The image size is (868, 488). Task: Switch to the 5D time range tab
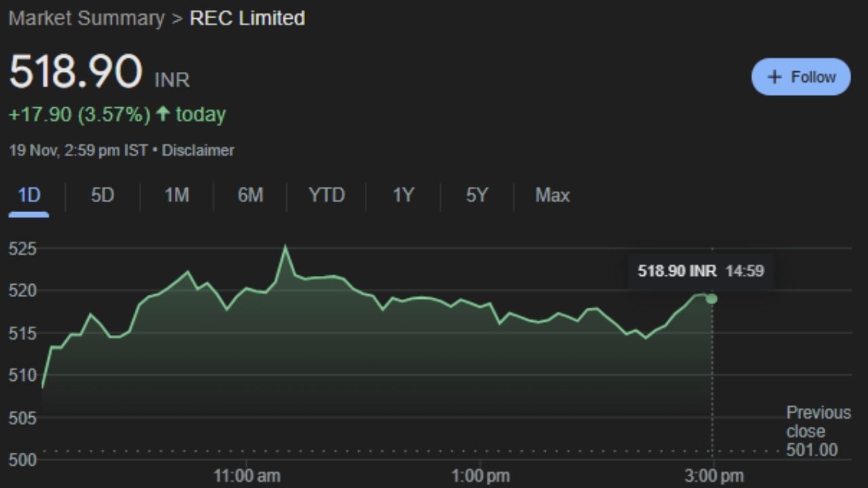[102, 196]
